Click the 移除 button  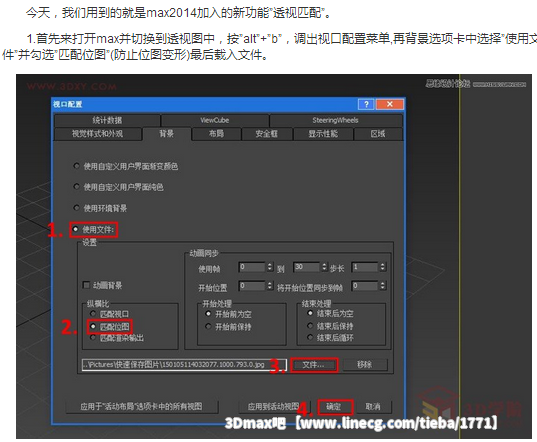[x=365, y=365]
